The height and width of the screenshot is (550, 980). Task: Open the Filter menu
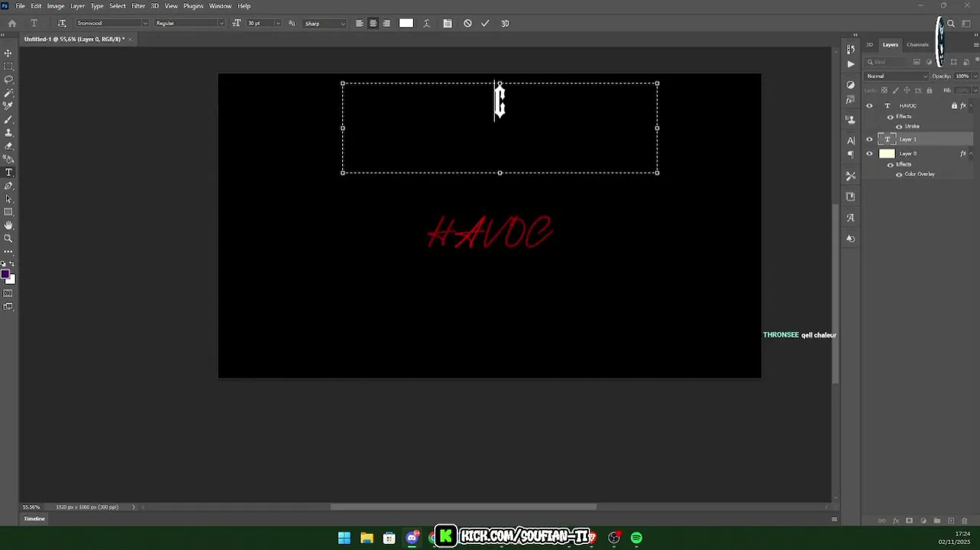(x=138, y=6)
